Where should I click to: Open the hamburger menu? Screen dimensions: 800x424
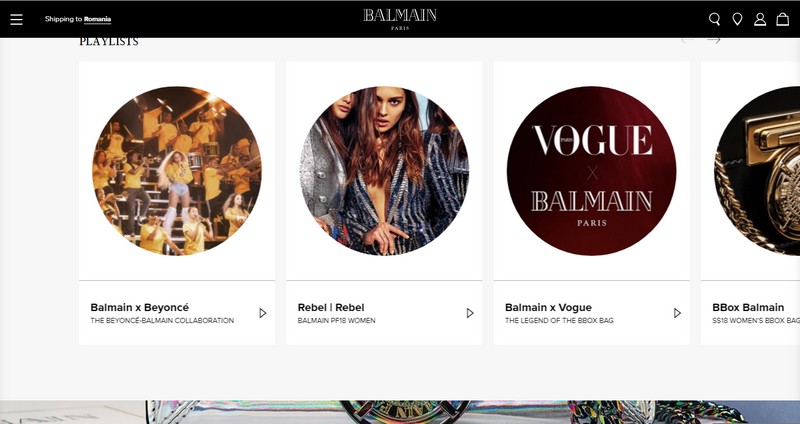pyautogui.click(x=16, y=19)
